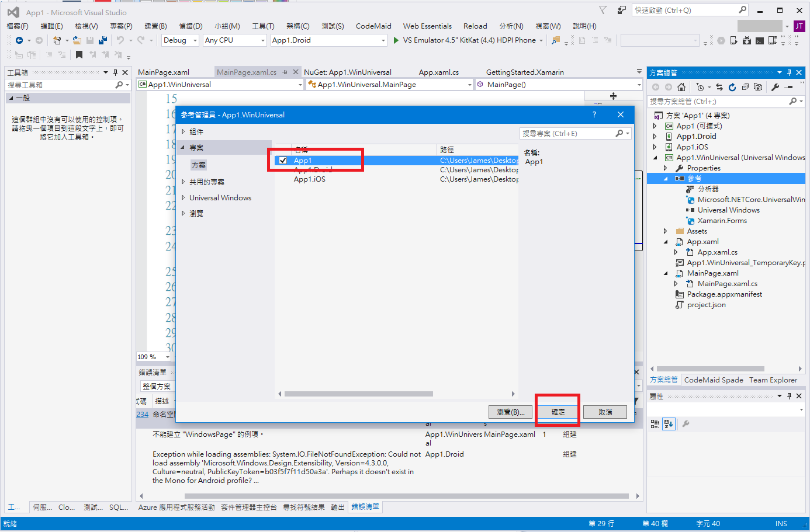The height and width of the screenshot is (532, 810).
Task: Switch to the MainPage.xaml editor tab
Action: [164, 72]
